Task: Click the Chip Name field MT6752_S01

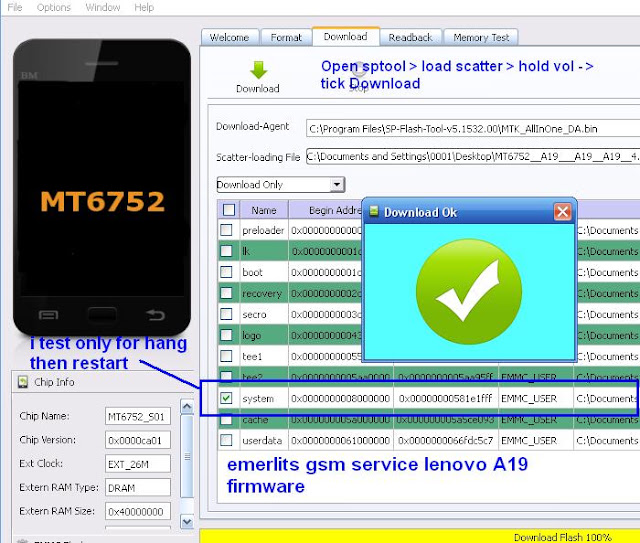Action: 138,416
